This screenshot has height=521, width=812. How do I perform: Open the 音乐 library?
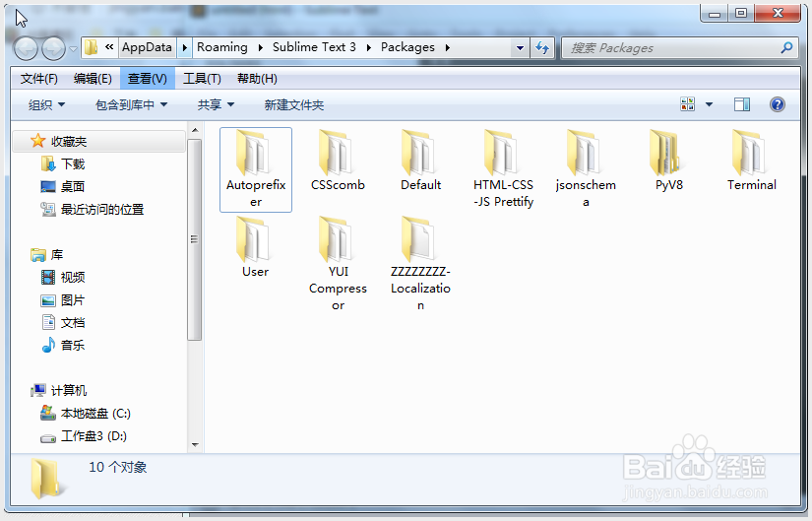tap(63, 346)
